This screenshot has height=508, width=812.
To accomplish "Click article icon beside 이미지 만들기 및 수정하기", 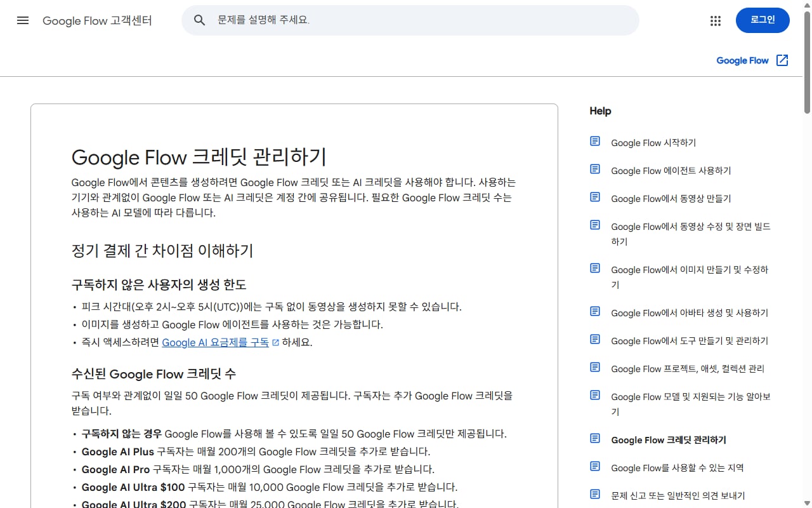I will (595, 268).
